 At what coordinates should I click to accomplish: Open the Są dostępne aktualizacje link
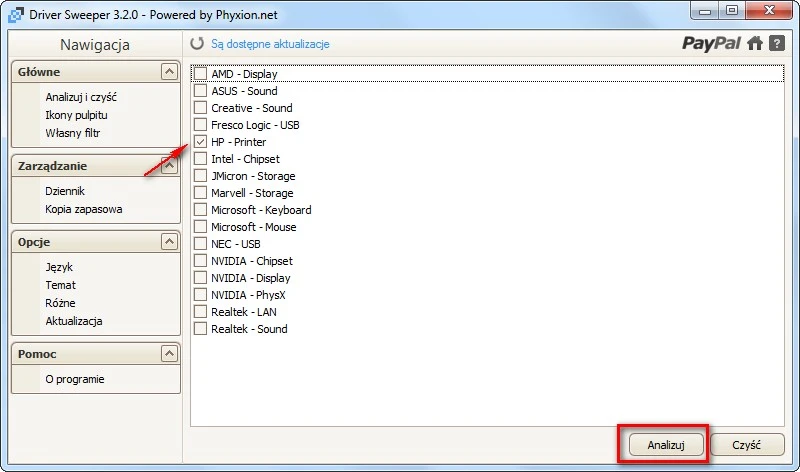(270, 44)
